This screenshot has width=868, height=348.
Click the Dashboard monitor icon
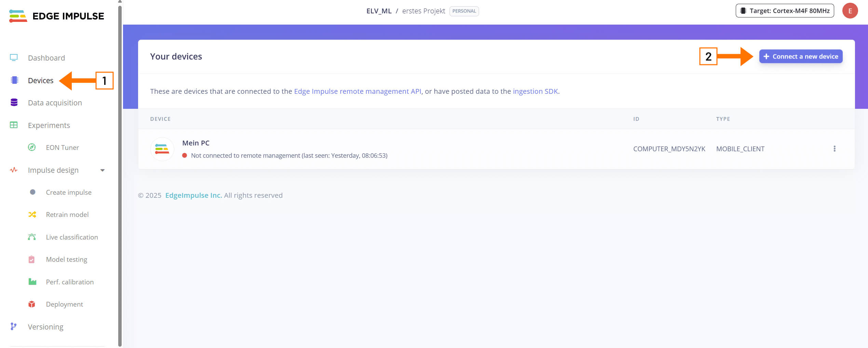(x=14, y=57)
